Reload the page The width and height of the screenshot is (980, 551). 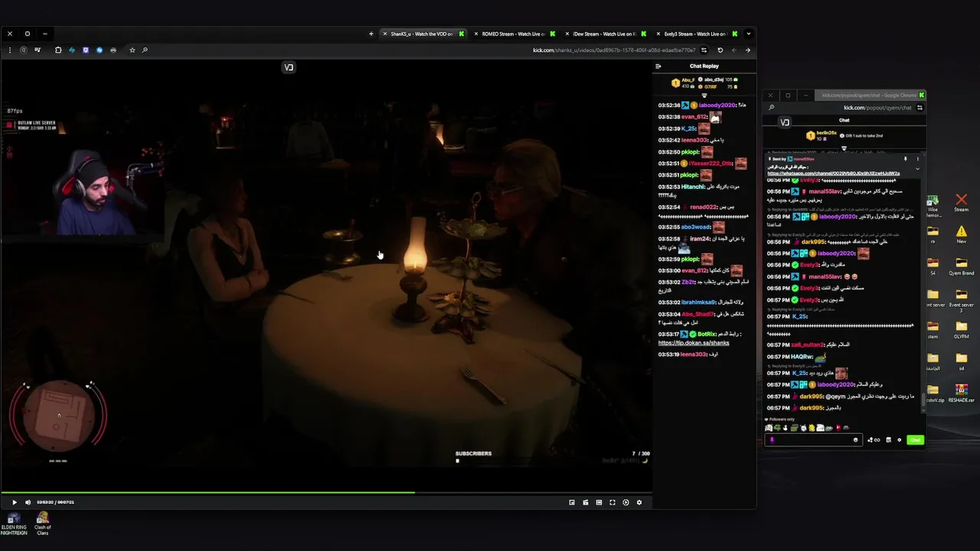click(x=720, y=51)
